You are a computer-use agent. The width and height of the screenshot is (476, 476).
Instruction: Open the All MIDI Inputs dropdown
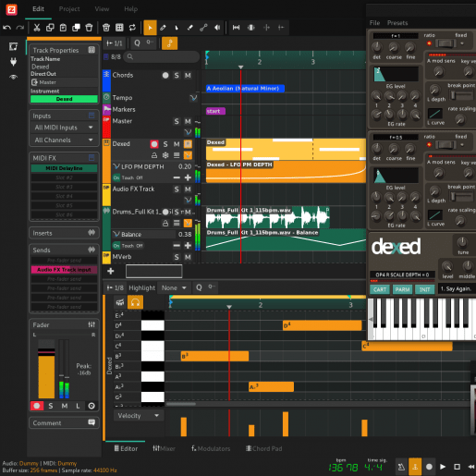[64, 128]
